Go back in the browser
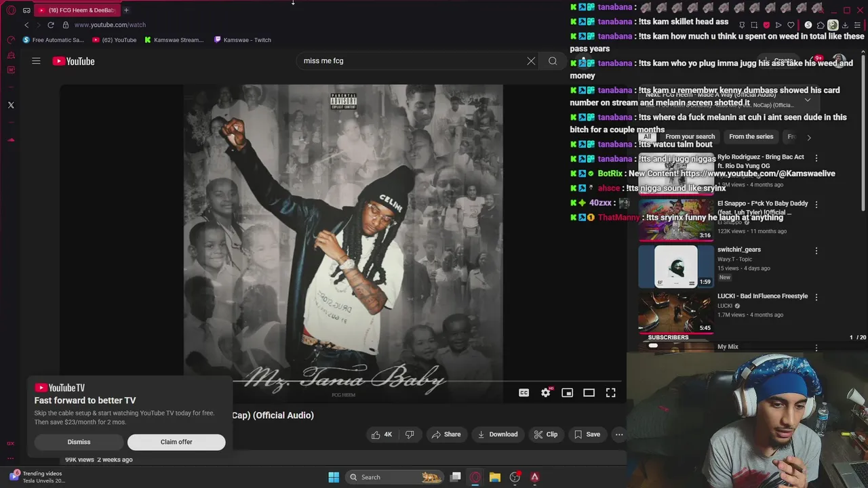 (26, 25)
